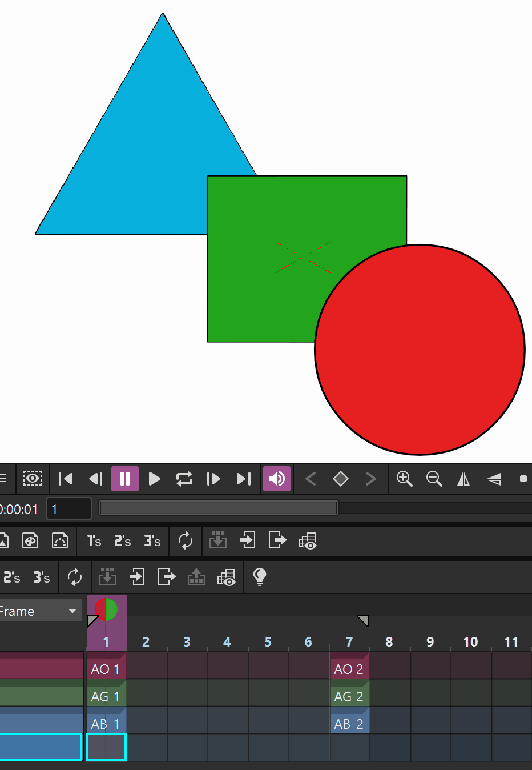Click the frame number input field
The image size is (532, 770).
tap(69, 509)
